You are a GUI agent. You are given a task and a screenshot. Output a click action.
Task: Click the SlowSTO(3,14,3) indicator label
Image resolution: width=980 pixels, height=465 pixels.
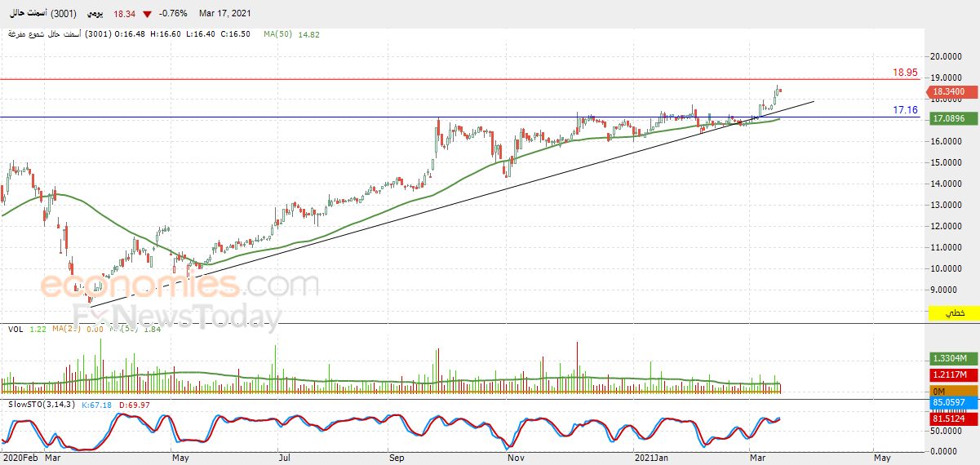click(x=42, y=404)
